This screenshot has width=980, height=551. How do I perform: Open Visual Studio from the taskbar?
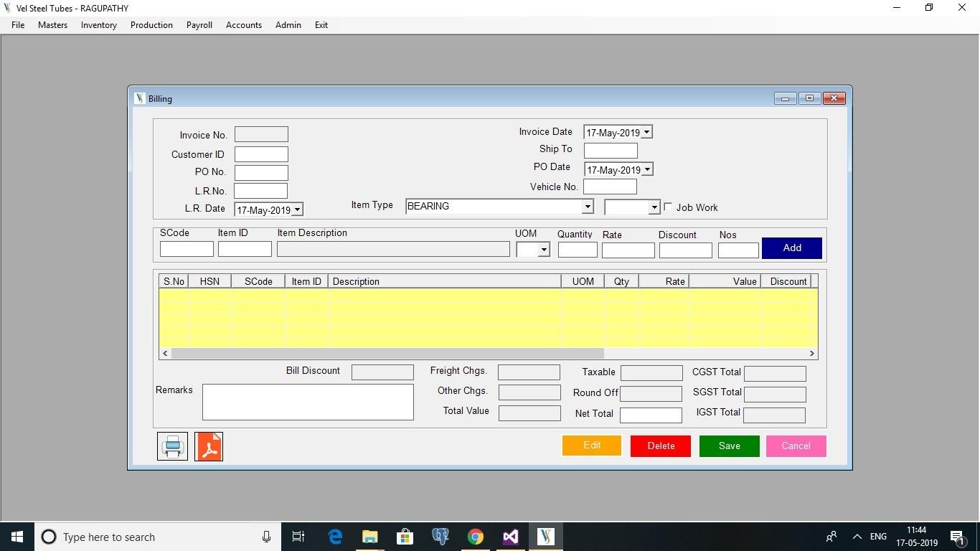tap(510, 537)
